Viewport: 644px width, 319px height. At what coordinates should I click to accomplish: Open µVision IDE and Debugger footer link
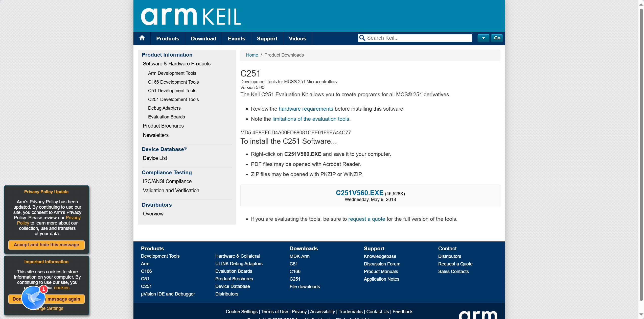point(168,294)
